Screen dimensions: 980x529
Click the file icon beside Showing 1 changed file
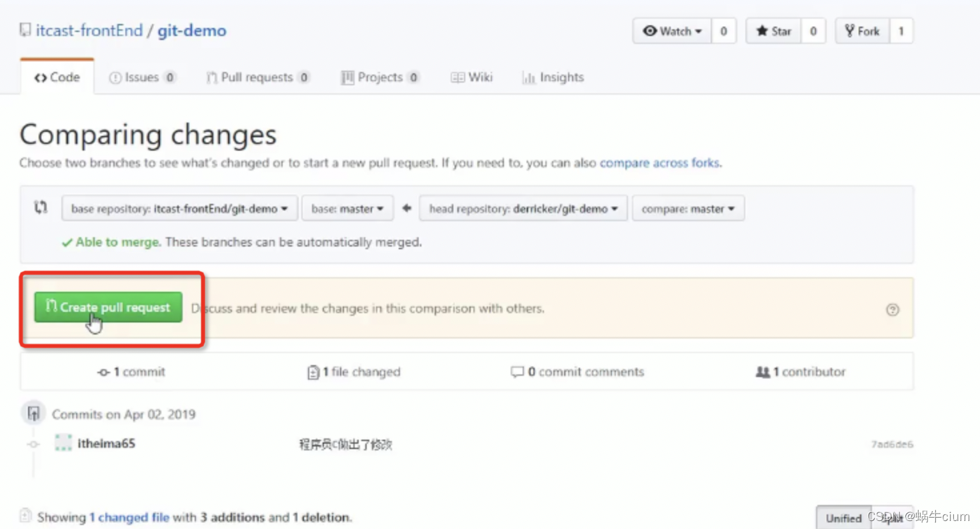click(x=26, y=516)
